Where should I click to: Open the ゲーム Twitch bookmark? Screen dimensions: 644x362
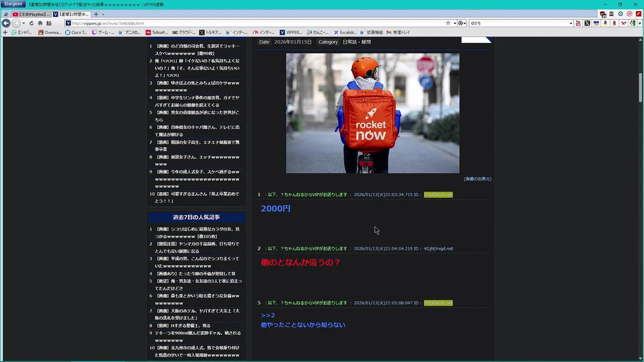point(104,32)
